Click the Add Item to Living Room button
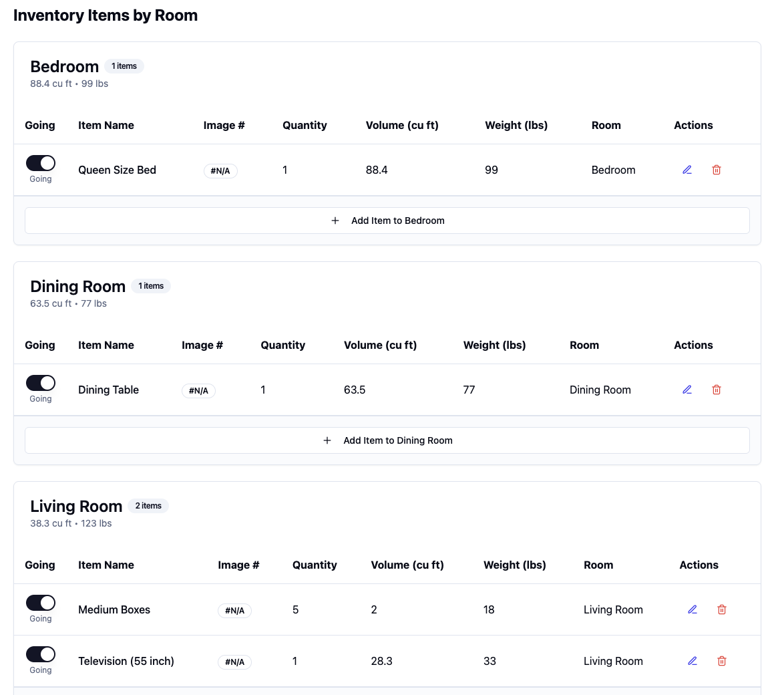The height and width of the screenshot is (695, 784). [x=387, y=692]
